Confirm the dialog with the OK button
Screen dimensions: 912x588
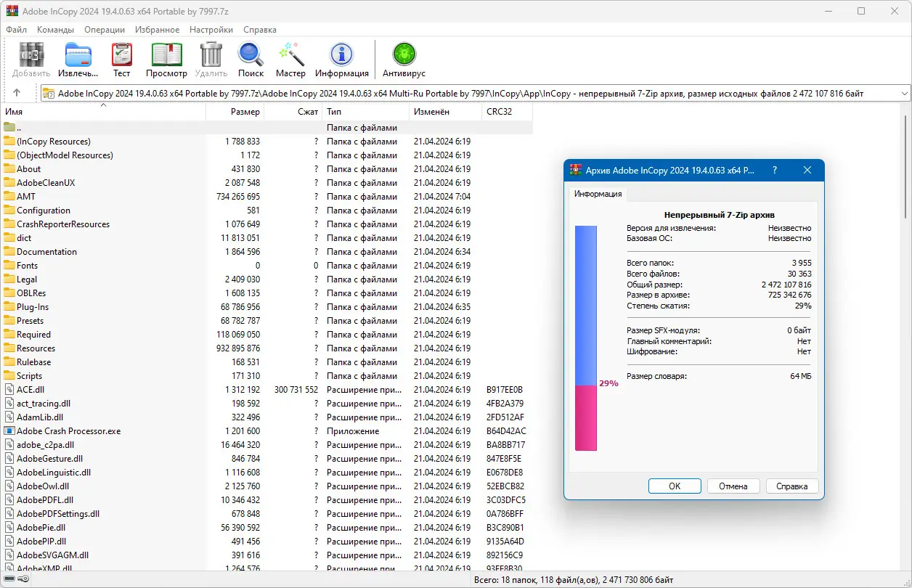point(675,486)
